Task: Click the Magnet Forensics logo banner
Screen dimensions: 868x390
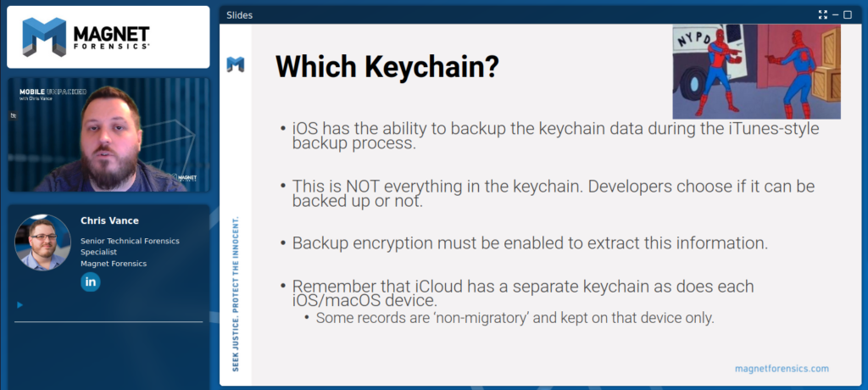Action: [108, 37]
